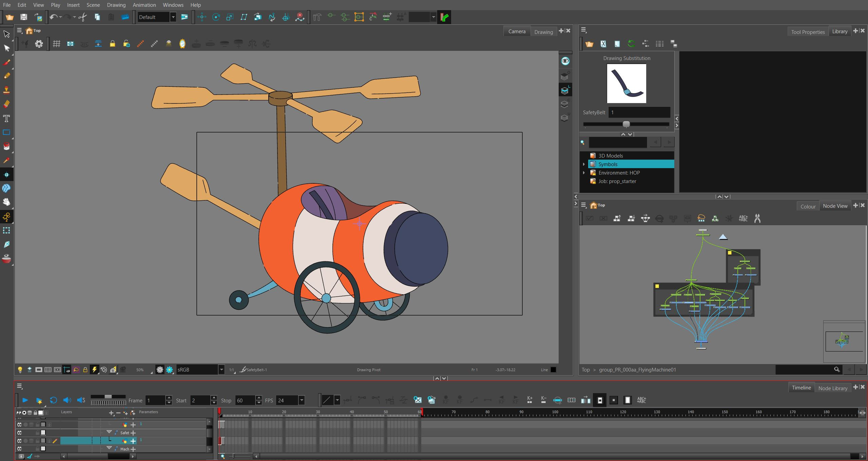Image resolution: width=868 pixels, height=461 pixels.
Task: Click the SafetyBelt drawing substitution slider
Action: pos(626,124)
